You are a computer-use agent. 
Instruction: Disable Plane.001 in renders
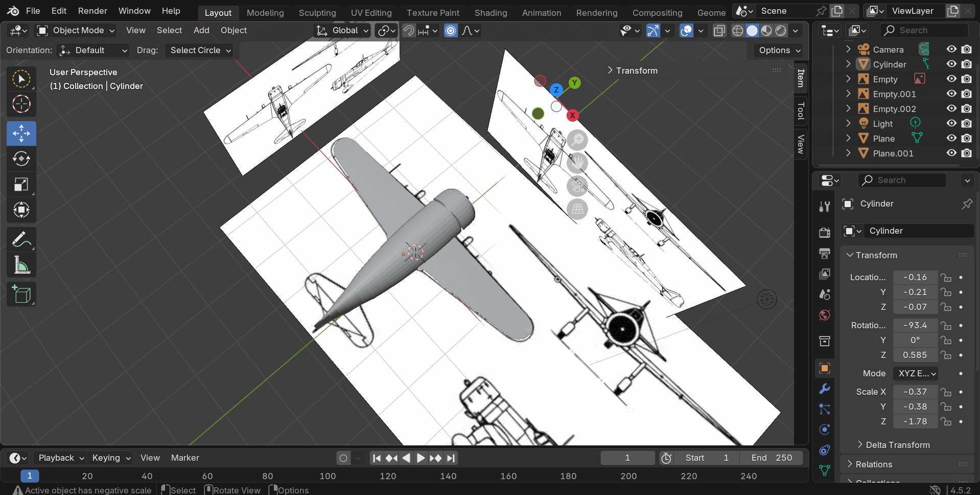coord(966,153)
